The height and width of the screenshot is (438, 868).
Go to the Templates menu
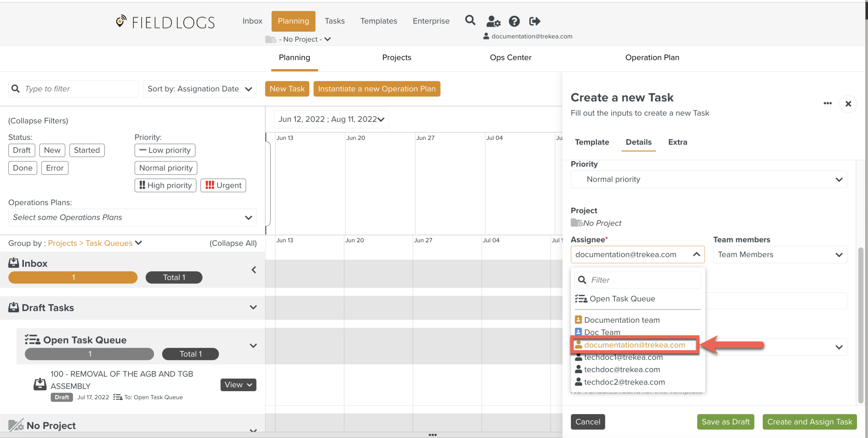(378, 21)
